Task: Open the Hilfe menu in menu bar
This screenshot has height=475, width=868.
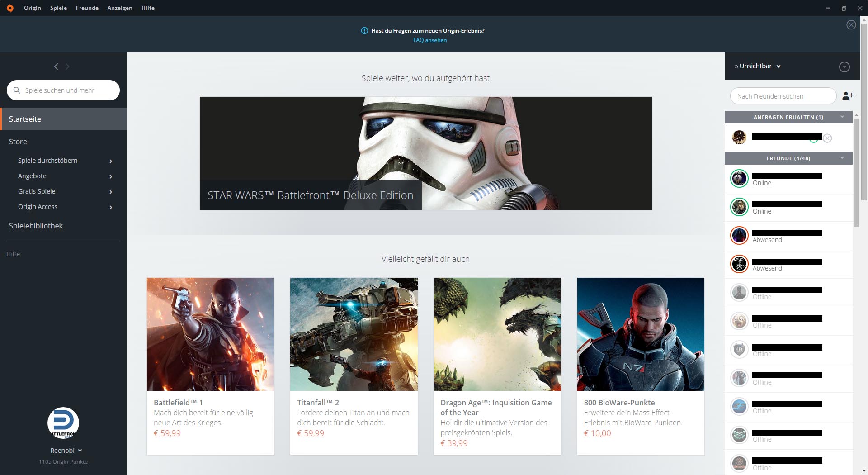Action: [148, 8]
